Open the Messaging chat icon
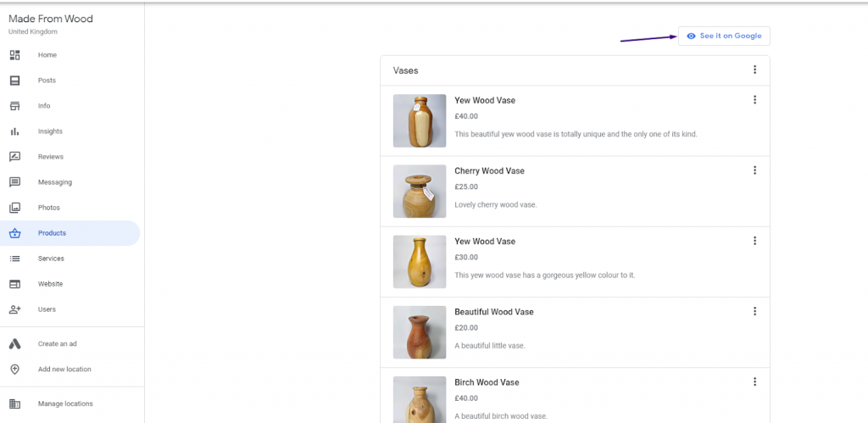The height and width of the screenshot is (423, 868). 15,182
